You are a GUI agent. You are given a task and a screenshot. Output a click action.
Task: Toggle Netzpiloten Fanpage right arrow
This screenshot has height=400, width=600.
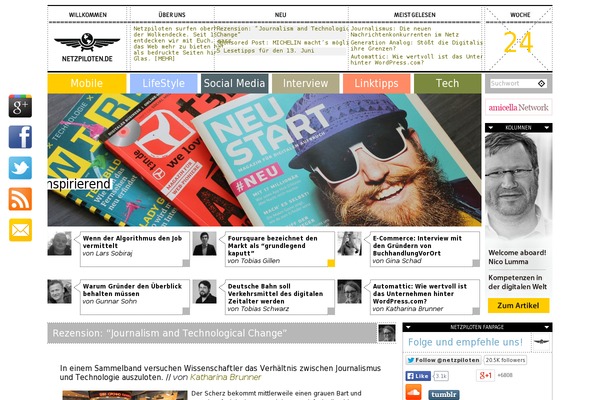(x=547, y=327)
